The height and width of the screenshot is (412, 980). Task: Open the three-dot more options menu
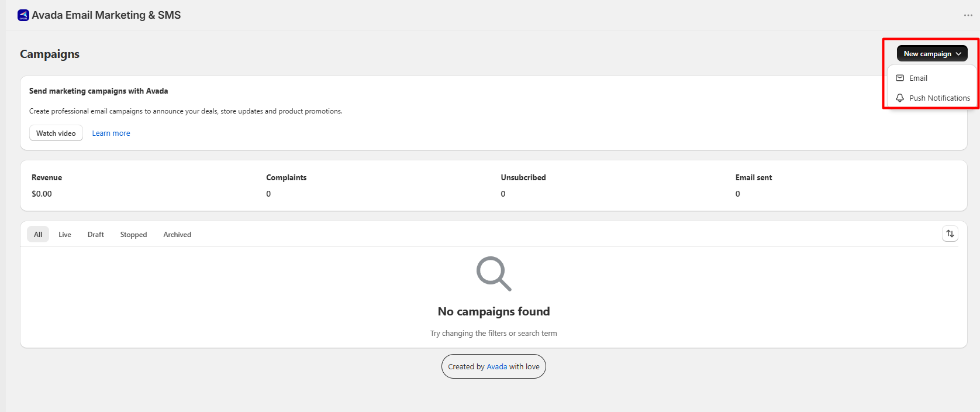coord(968,15)
